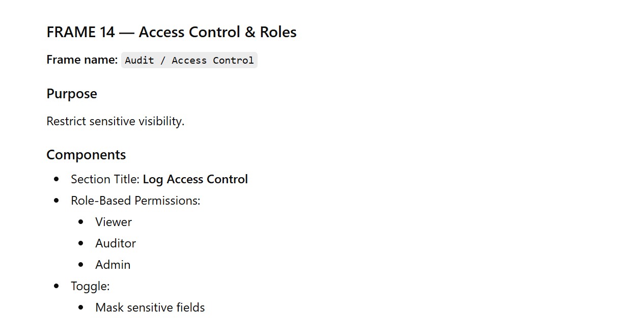Viewport: 644px width, 336px height.
Task: Click the Purpose section heading
Action: click(x=72, y=94)
